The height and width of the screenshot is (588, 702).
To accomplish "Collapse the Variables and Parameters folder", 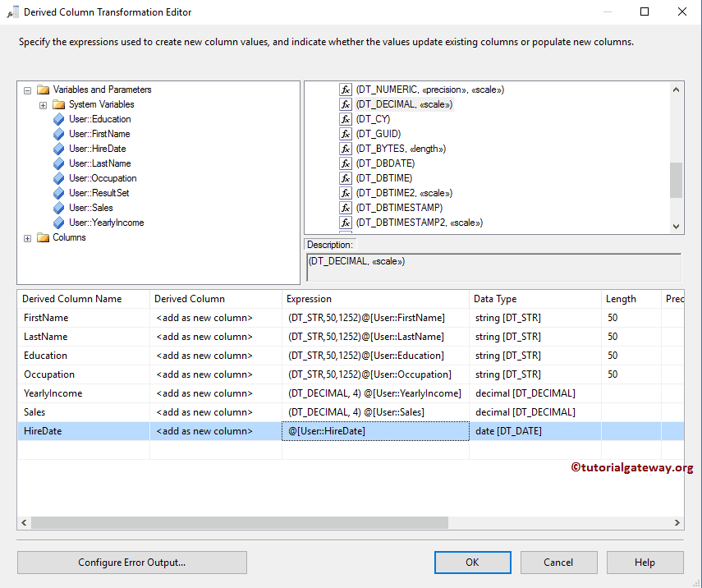I will 28,90.
